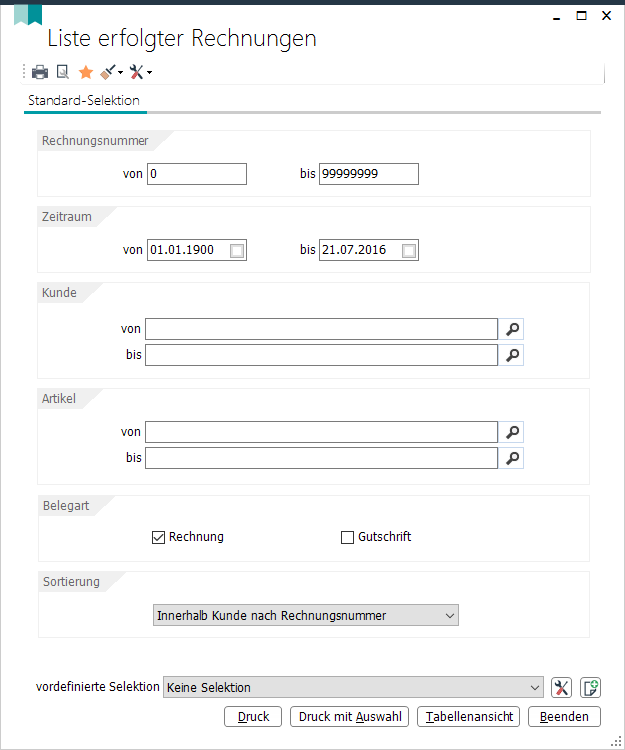Search Kunde von with magnifier
This screenshot has height=750, width=625.
click(512, 329)
